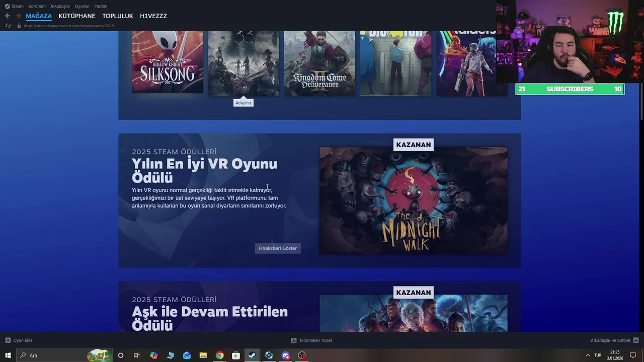Image resolution: width=644 pixels, height=362 pixels.
Task: Open the Oyunlar menu
Action: [82, 6]
